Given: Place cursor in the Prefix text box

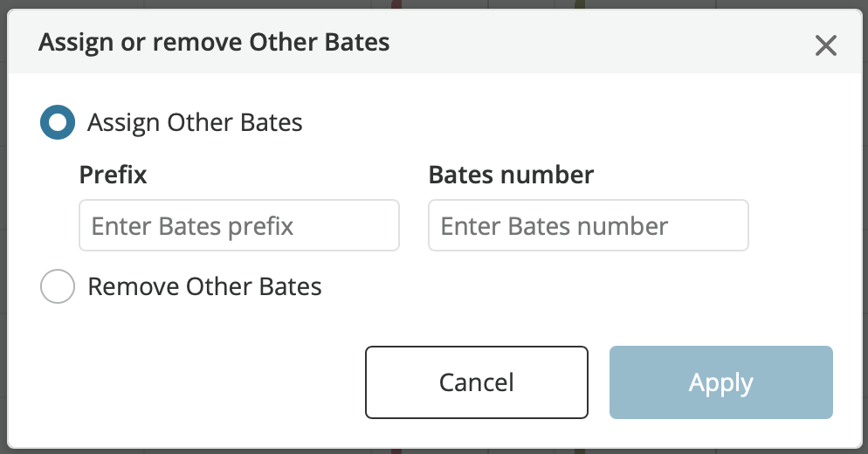Looking at the screenshot, I should pyautogui.click(x=239, y=225).
